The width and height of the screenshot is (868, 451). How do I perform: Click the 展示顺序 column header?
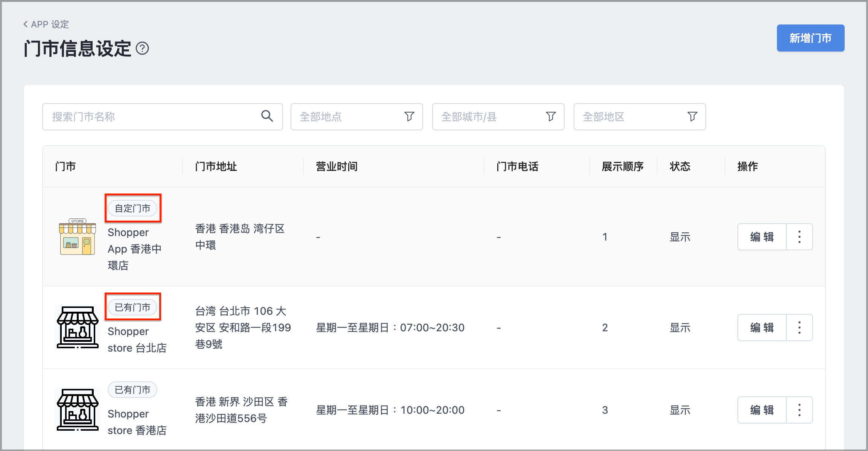pos(623,166)
